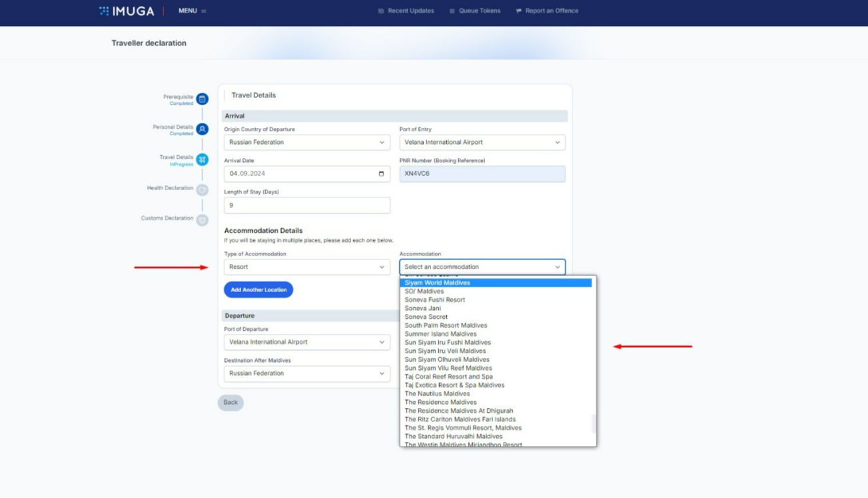Click the Length of Stay field
Viewport: 868px width, 498px height.
click(x=307, y=205)
